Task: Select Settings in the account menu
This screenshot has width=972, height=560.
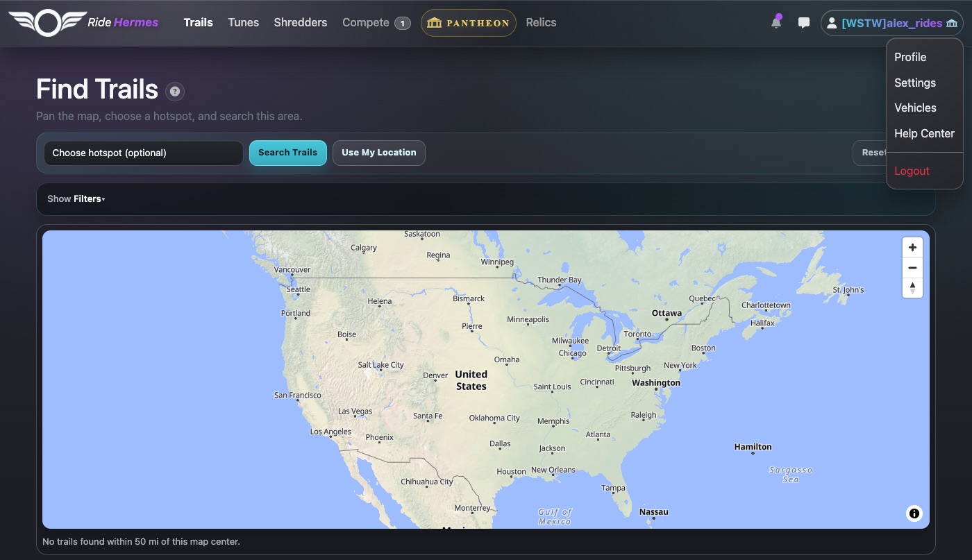Action: (x=924, y=83)
